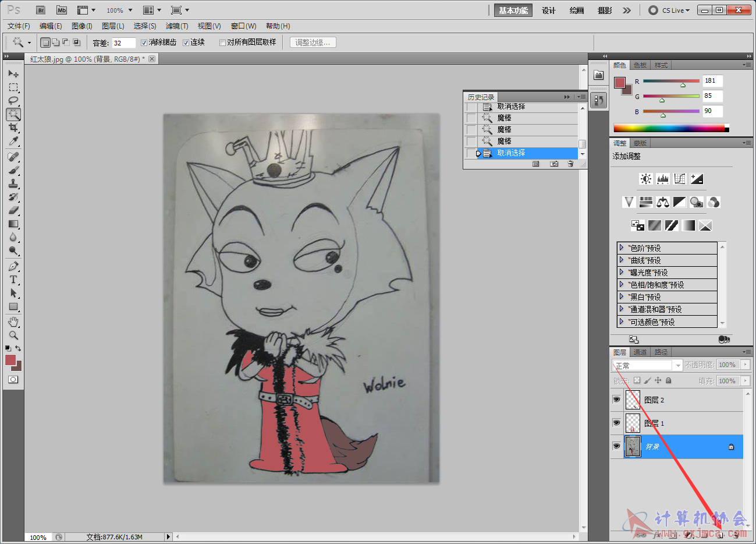
Task: Select the Dodge tool
Action: coord(13,250)
